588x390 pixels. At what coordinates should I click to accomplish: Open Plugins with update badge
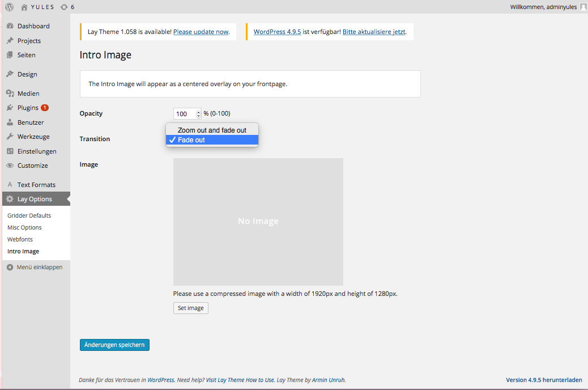click(28, 108)
